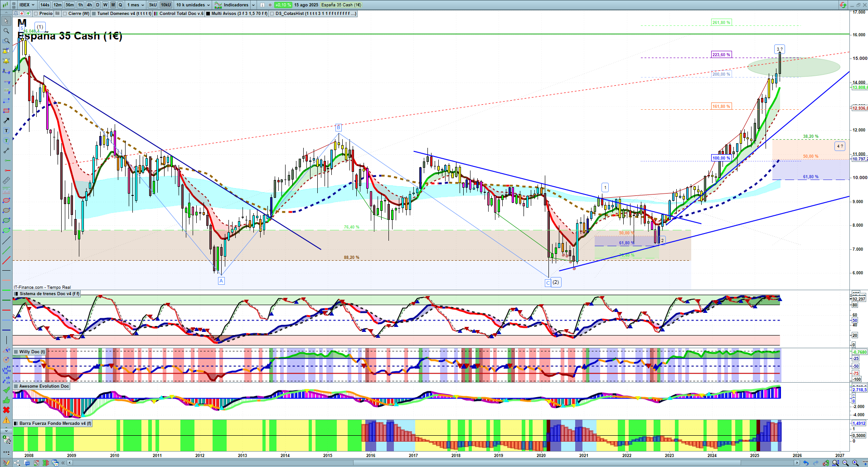Click the yellow warning triangle icon
The width and height of the screenshot is (868, 467).
click(x=6, y=420)
